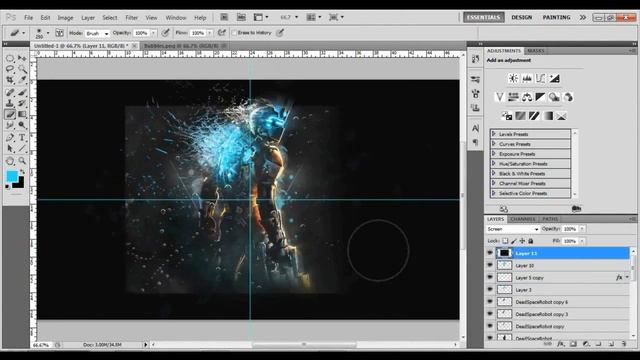
Task: Select the Line shape tool
Action: (22, 149)
